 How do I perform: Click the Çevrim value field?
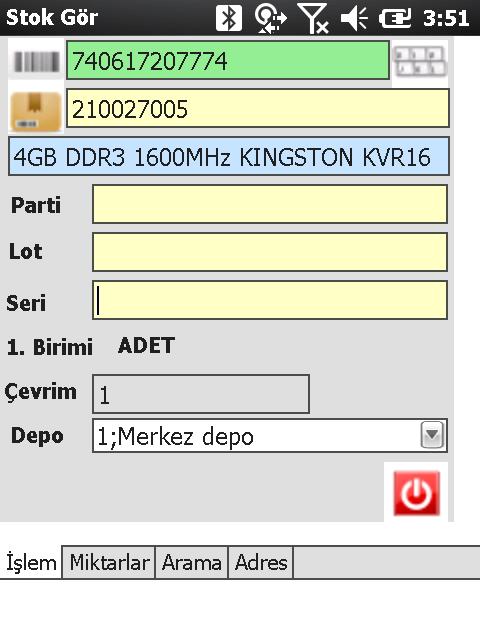(x=201, y=394)
